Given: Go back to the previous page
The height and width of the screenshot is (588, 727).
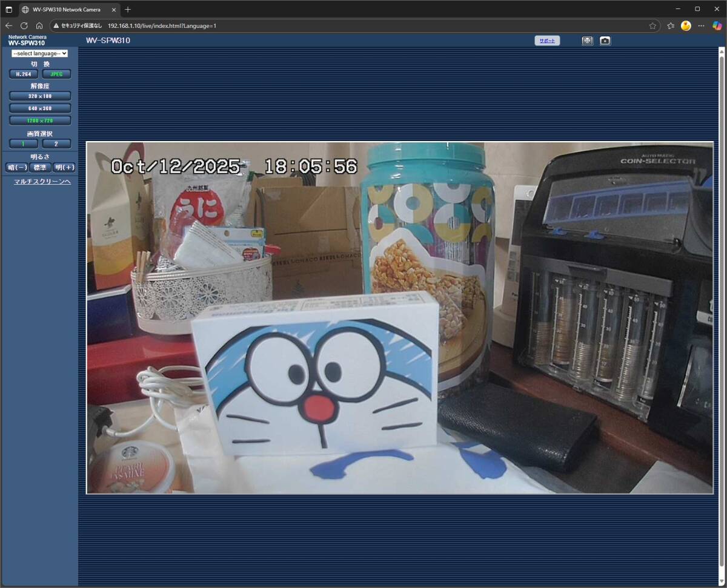Looking at the screenshot, I should point(8,25).
